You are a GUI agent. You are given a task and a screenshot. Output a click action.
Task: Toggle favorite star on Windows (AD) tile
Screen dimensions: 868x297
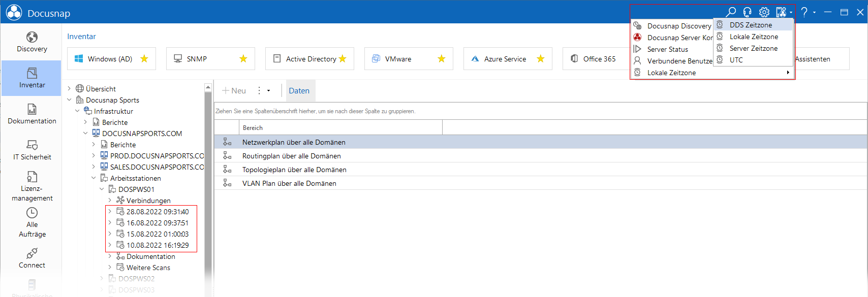(144, 59)
